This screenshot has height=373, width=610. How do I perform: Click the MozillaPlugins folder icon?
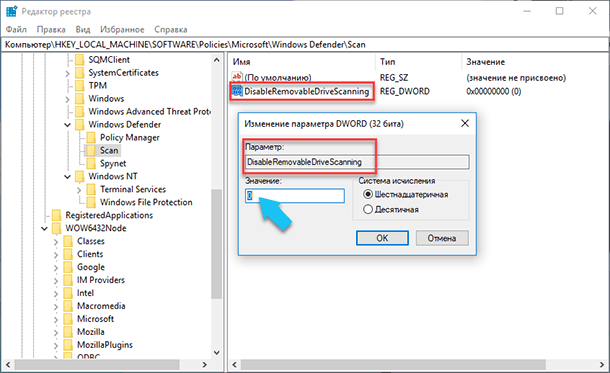tap(68, 345)
